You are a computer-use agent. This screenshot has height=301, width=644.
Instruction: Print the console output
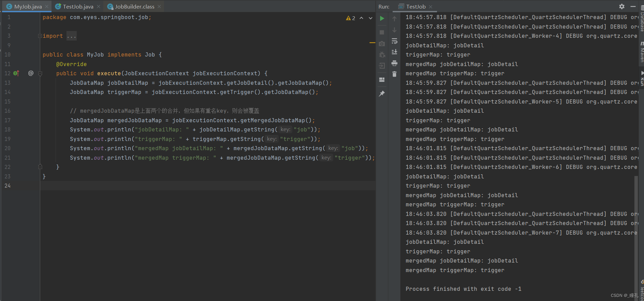point(394,63)
